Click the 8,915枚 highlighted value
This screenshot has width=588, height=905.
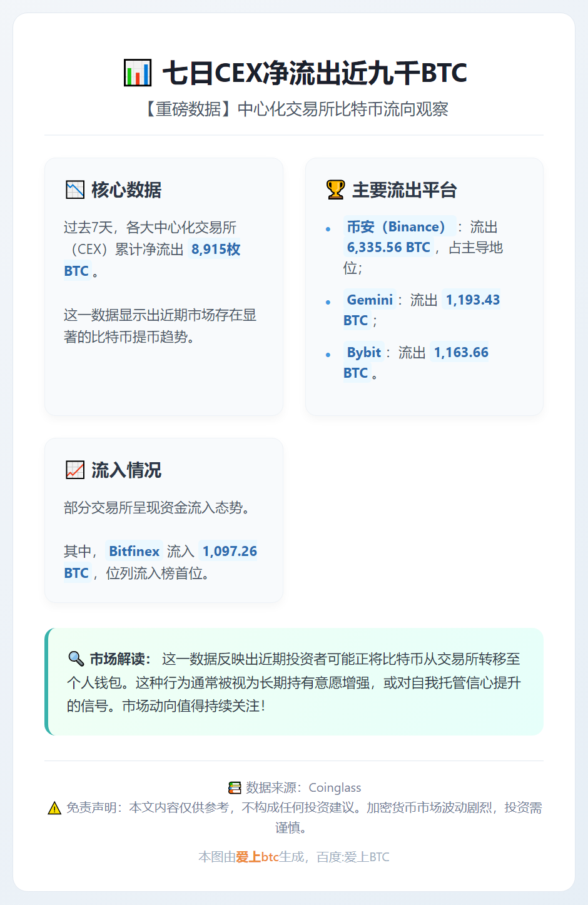tap(216, 249)
